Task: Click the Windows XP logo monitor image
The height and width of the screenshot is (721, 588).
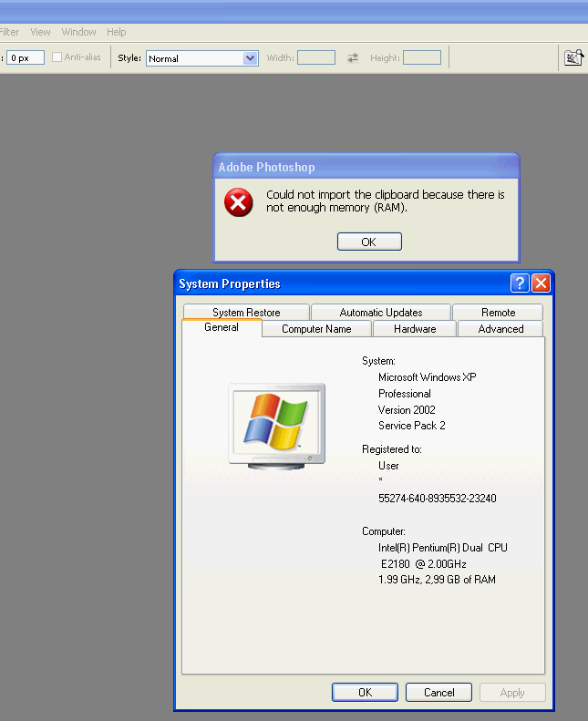Action: pos(277,426)
